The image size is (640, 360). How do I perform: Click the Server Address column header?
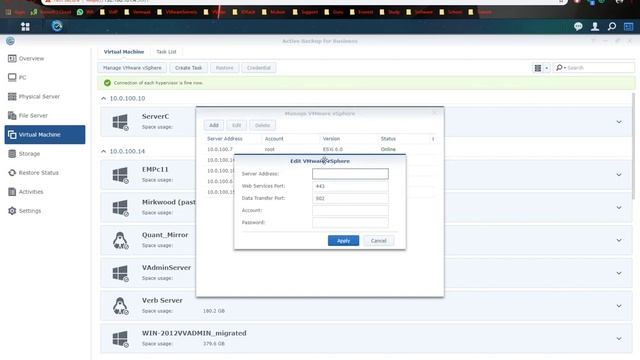[224, 139]
